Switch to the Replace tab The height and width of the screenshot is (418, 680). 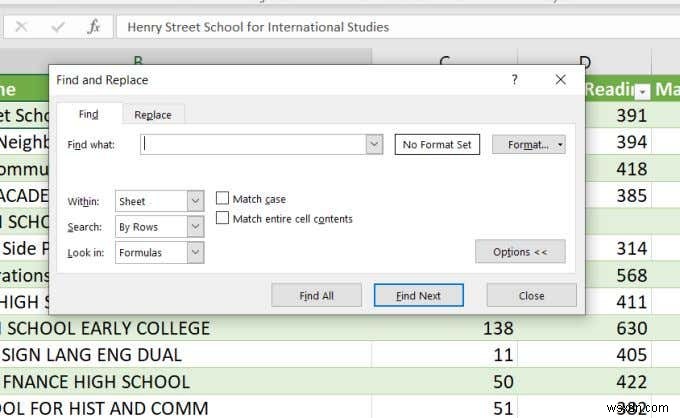[153, 115]
